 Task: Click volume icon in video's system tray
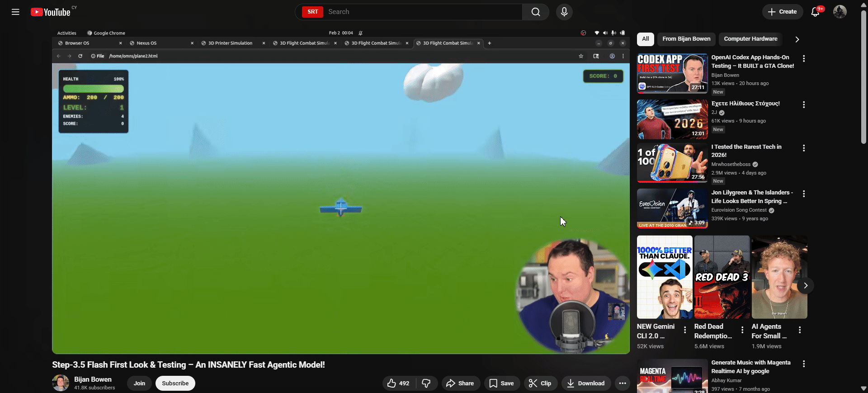tap(605, 33)
